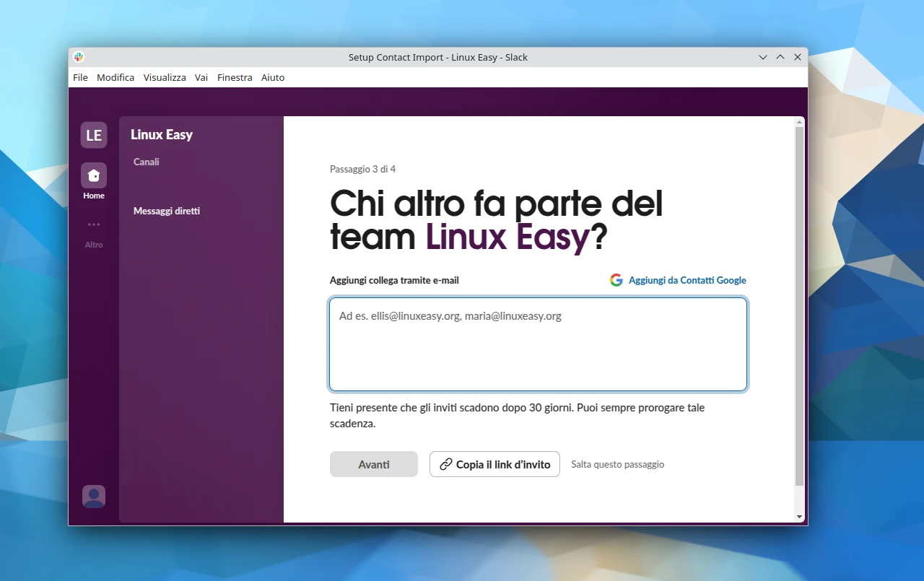Open the Canali section

pyautogui.click(x=146, y=162)
